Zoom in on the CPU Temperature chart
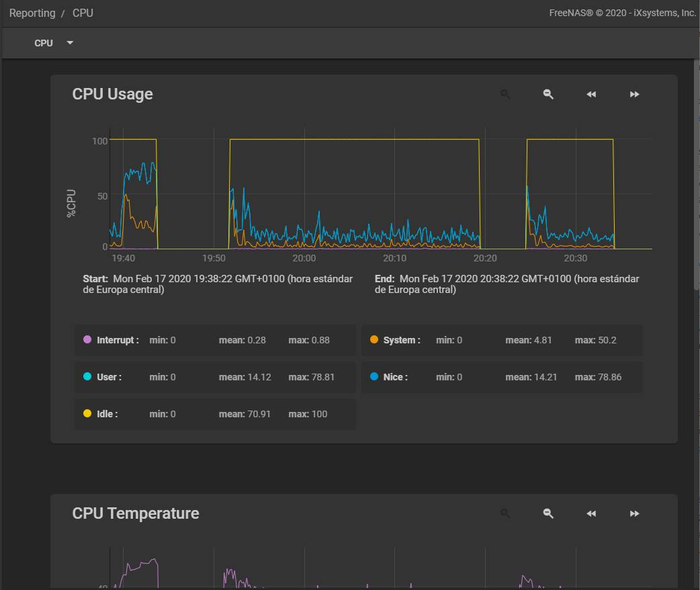 (x=505, y=514)
